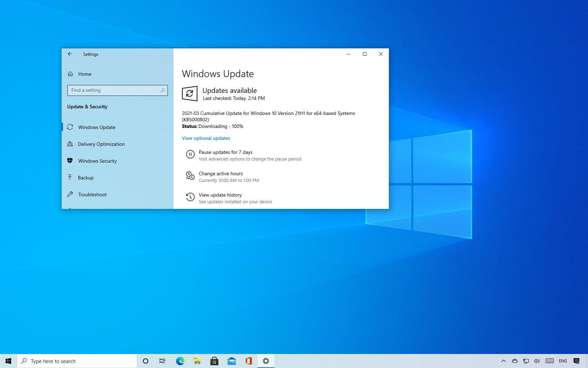Close the Settings window
This screenshot has width=588, height=368.
pyautogui.click(x=381, y=54)
